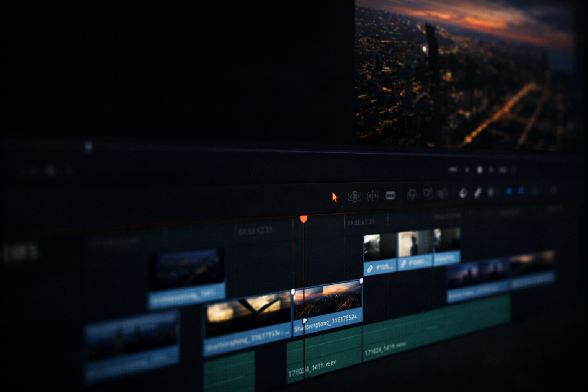The image size is (588, 392).
Task: Click the small white fade marker on selected clip
Action: (x=305, y=321)
